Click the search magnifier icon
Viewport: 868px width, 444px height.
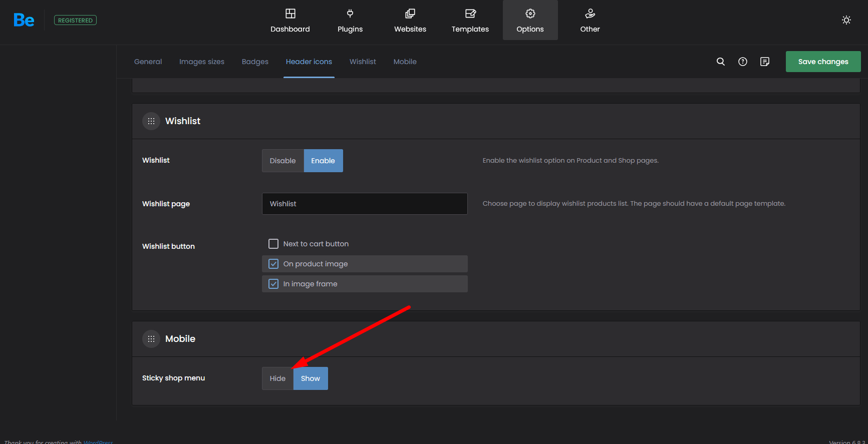pos(720,62)
